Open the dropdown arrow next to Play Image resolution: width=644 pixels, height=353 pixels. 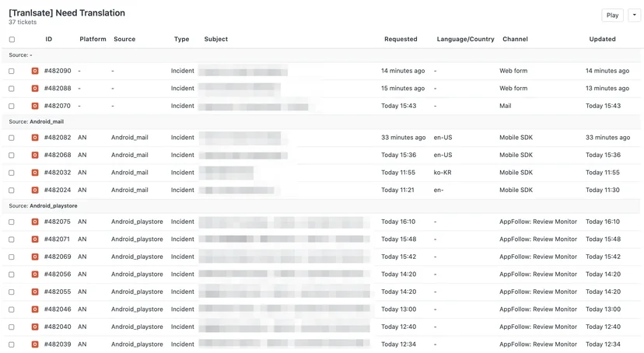pos(634,16)
